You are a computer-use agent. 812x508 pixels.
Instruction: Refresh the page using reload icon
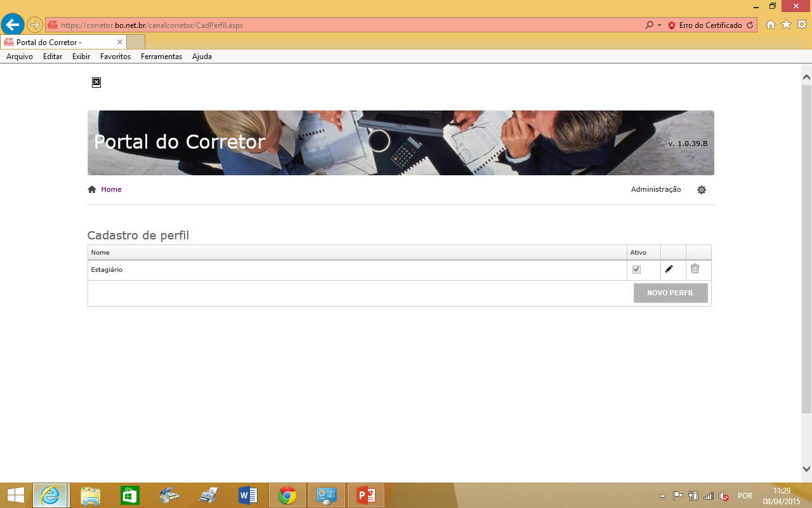(750, 25)
